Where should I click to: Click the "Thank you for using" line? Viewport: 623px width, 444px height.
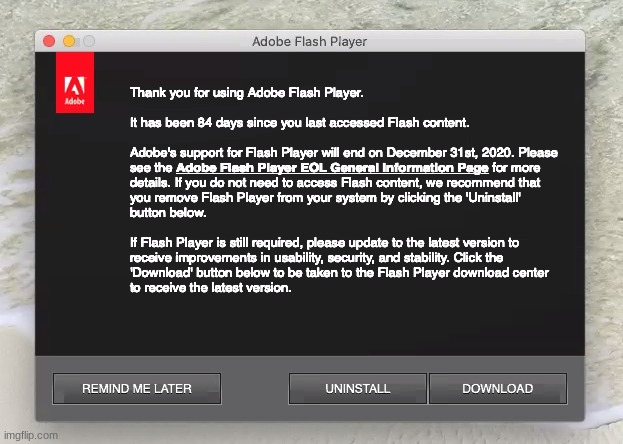247,92
